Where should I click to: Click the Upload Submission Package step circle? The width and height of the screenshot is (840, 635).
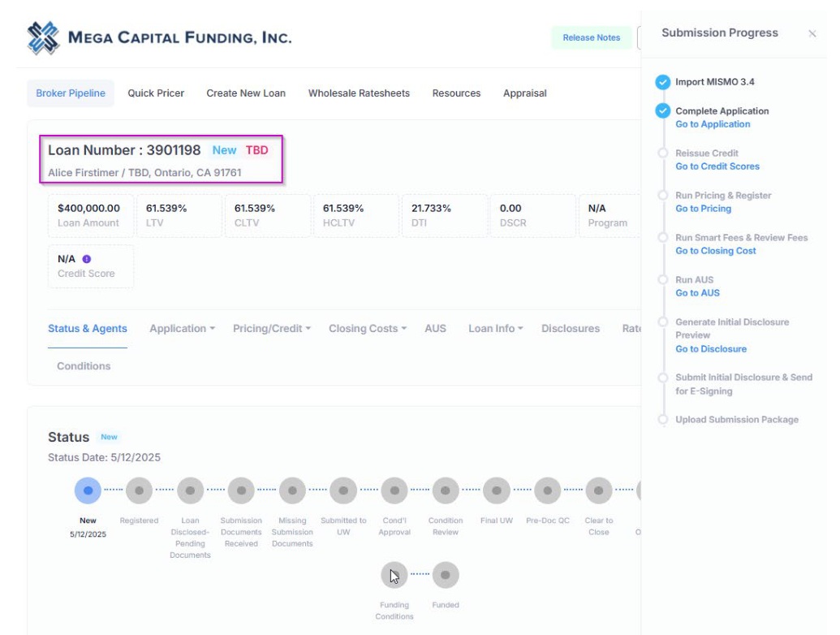click(x=663, y=420)
